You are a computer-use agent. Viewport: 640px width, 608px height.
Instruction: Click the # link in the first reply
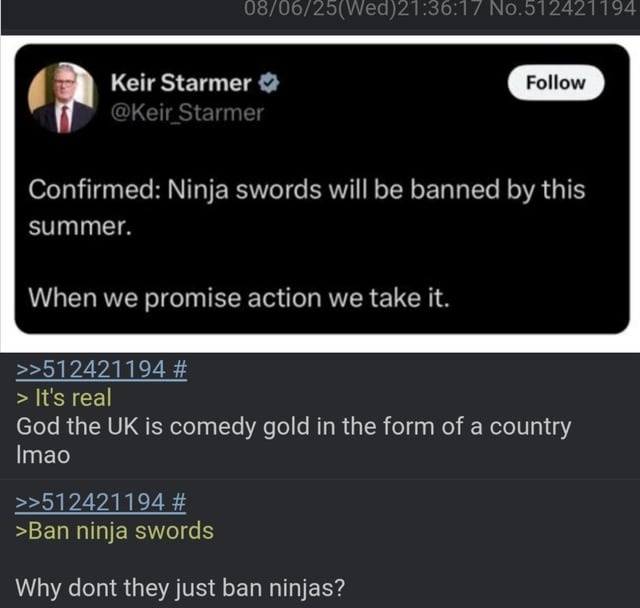(x=179, y=369)
